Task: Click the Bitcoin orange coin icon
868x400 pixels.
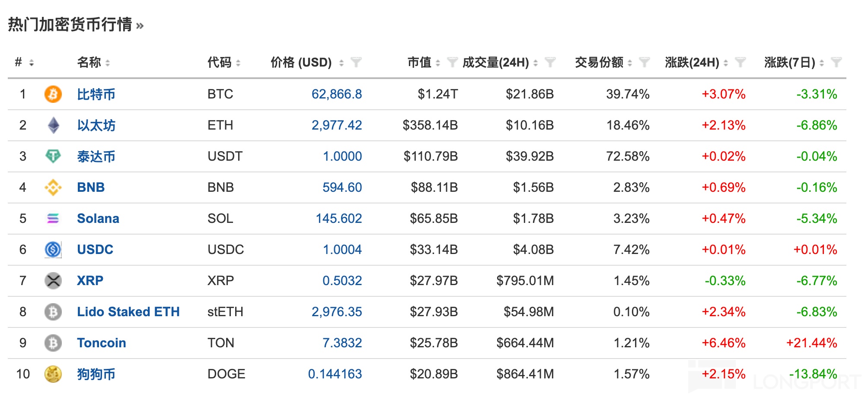Action: pos(53,94)
